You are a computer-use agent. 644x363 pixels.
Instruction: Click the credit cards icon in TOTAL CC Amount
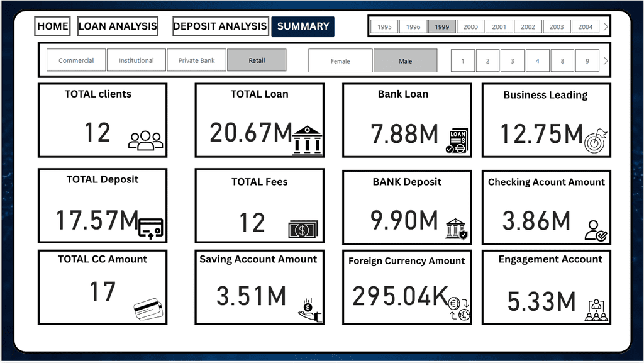point(148,309)
